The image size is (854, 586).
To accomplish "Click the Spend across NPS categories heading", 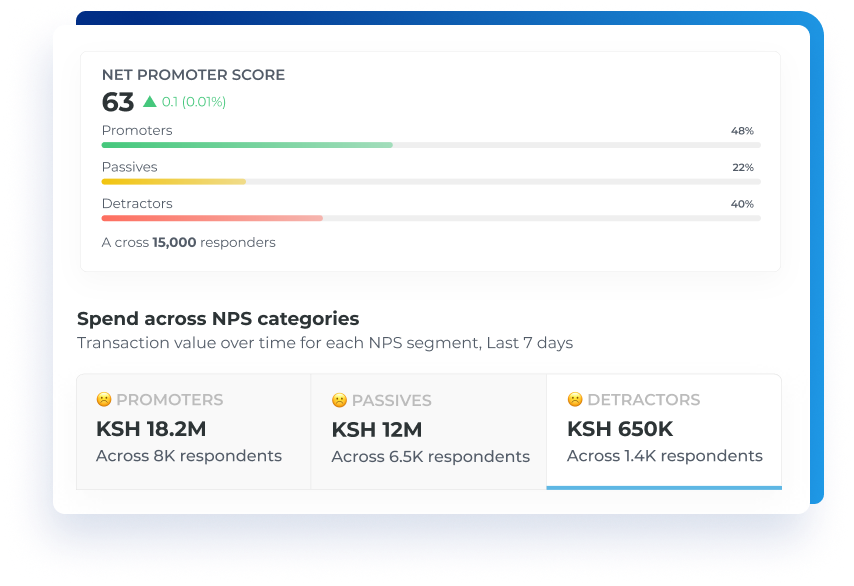I will point(218,319).
